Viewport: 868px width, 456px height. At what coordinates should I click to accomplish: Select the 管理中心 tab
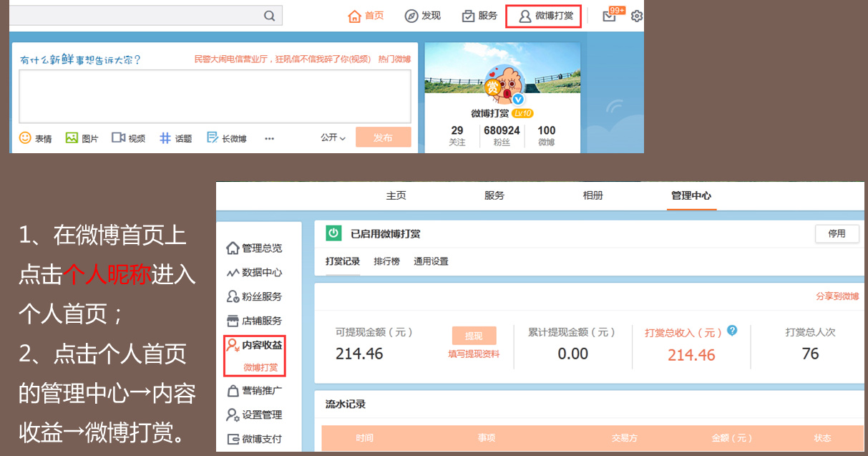[x=691, y=195]
